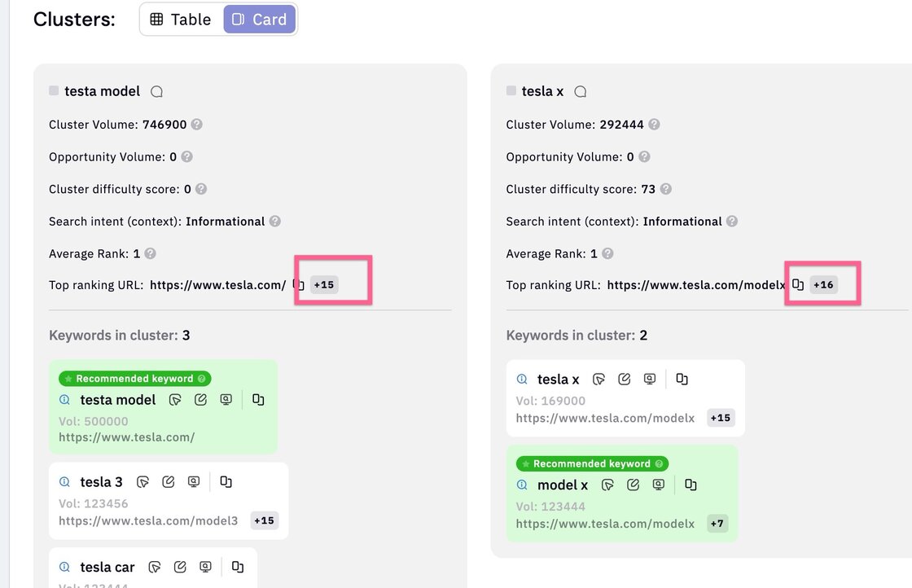912x588 pixels.
Task: Show help for testa model Search intent
Action: click(274, 222)
